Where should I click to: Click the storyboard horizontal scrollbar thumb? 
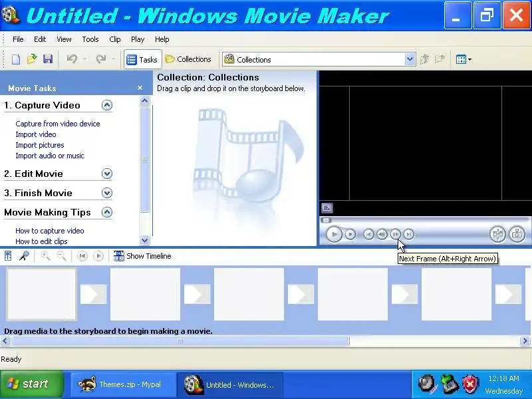pyautogui.click(x=180, y=340)
